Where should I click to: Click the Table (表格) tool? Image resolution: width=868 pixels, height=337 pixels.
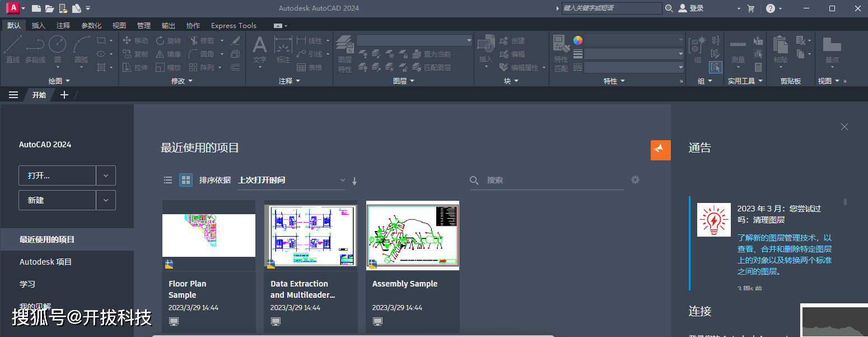pos(310,67)
